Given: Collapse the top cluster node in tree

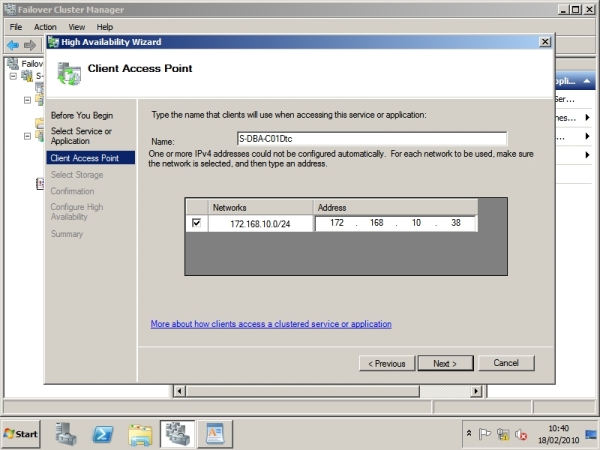Looking at the screenshot, I should (x=13, y=76).
